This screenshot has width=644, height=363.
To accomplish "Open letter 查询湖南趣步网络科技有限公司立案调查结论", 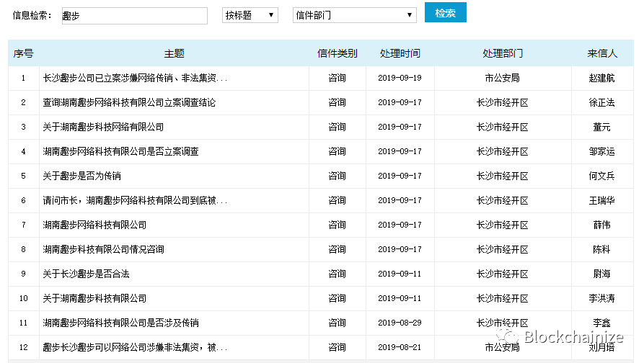I will click(129, 102).
